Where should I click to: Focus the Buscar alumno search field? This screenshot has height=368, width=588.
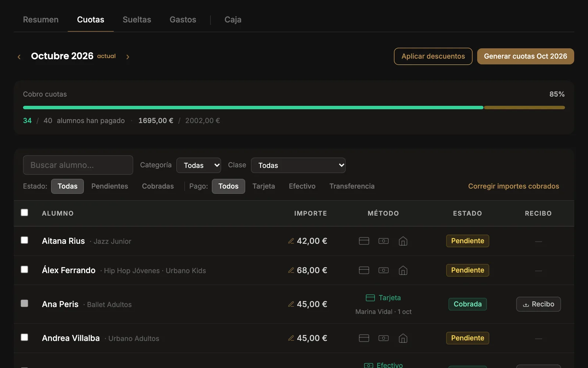[x=78, y=165]
